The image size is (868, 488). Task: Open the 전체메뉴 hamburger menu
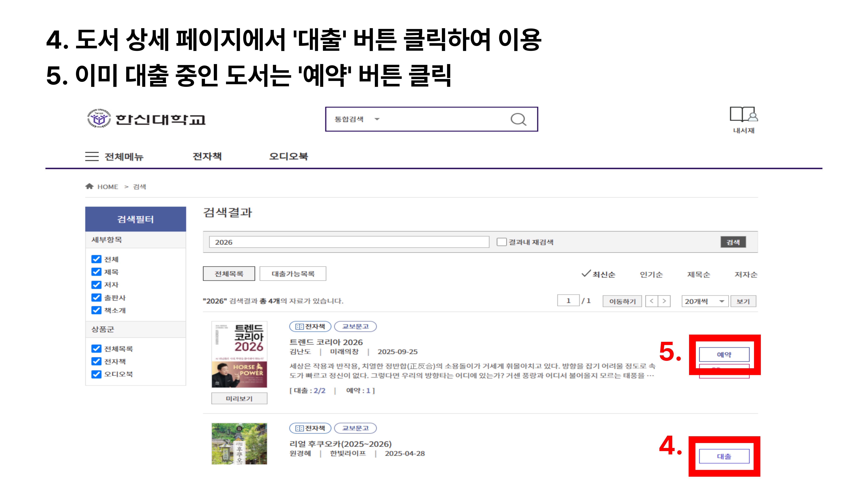tap(92, 157)
